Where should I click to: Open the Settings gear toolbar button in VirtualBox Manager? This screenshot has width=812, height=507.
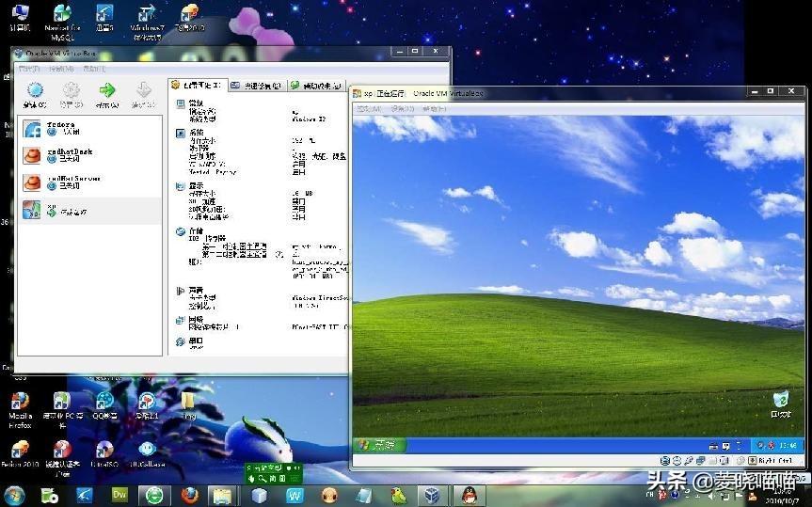click(71, 95)
